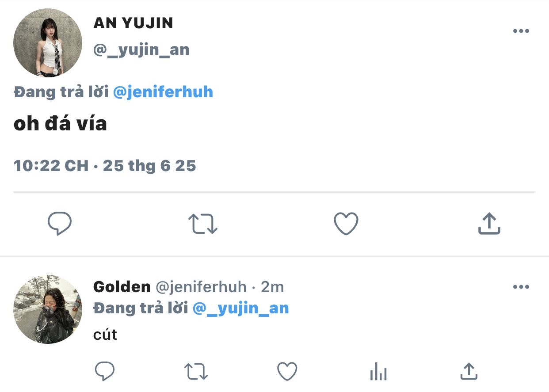Retweet Golden's 'cút' reply

[x=196, y=372]
